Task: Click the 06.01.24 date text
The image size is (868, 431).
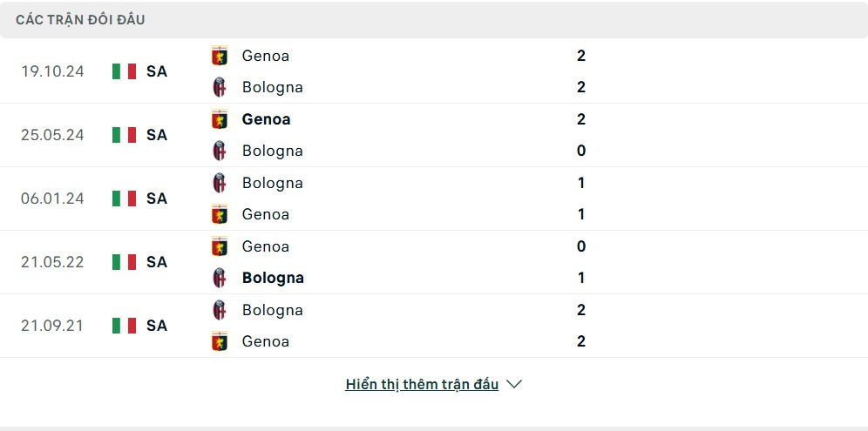Action: tap(52, 198)
